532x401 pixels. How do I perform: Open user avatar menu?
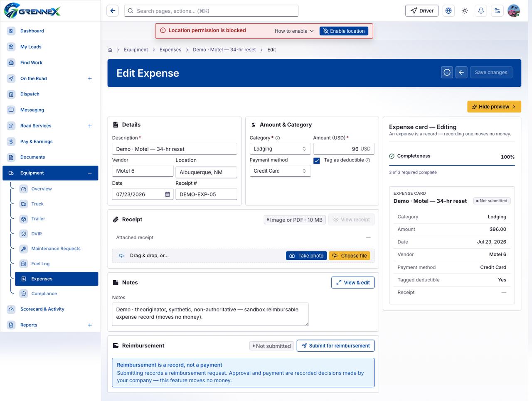point(514,11)
